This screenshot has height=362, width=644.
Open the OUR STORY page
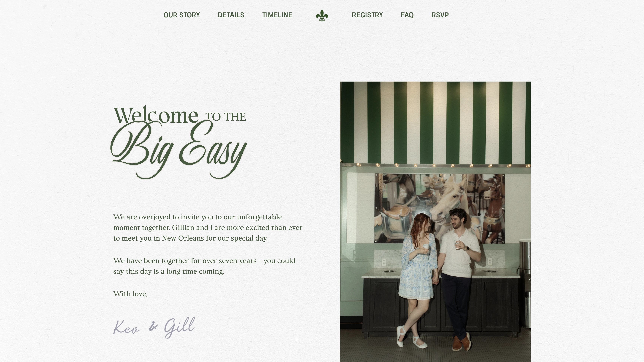tap(181, 15)
